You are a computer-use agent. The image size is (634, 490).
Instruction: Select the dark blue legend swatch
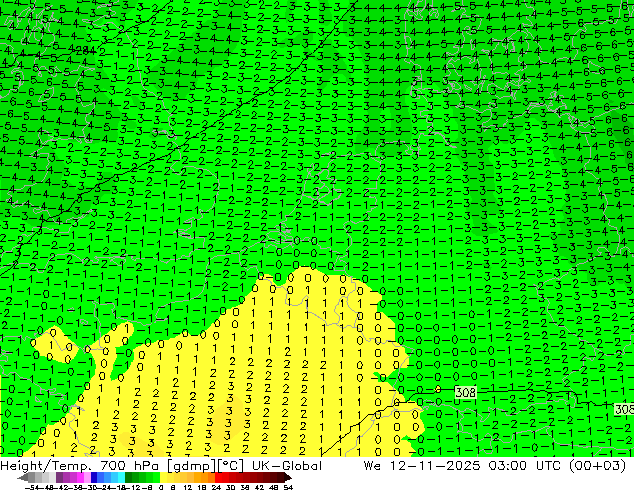click(x=94, y=478)
